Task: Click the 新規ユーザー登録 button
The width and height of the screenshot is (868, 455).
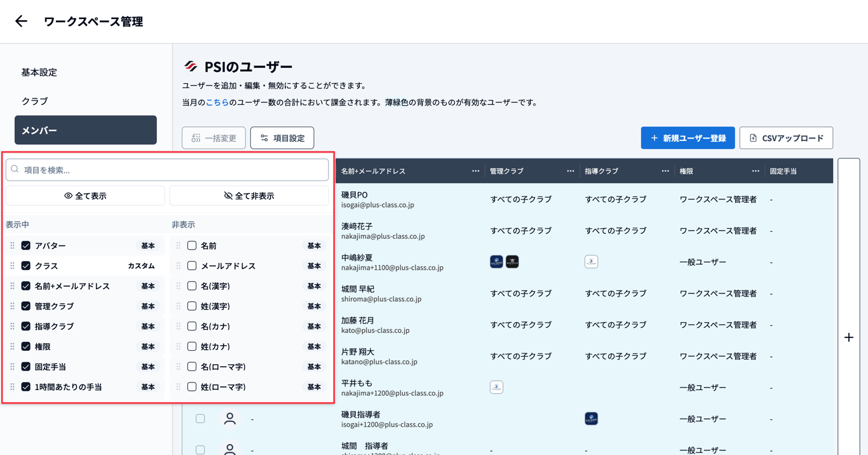Action: (688, 138)
